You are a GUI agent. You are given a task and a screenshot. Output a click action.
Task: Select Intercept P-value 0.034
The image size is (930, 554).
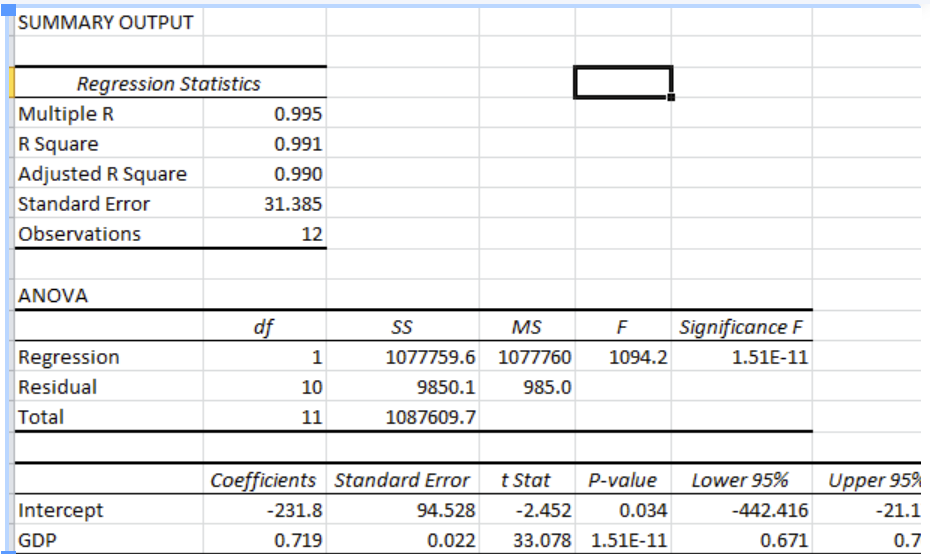(623, 510)
